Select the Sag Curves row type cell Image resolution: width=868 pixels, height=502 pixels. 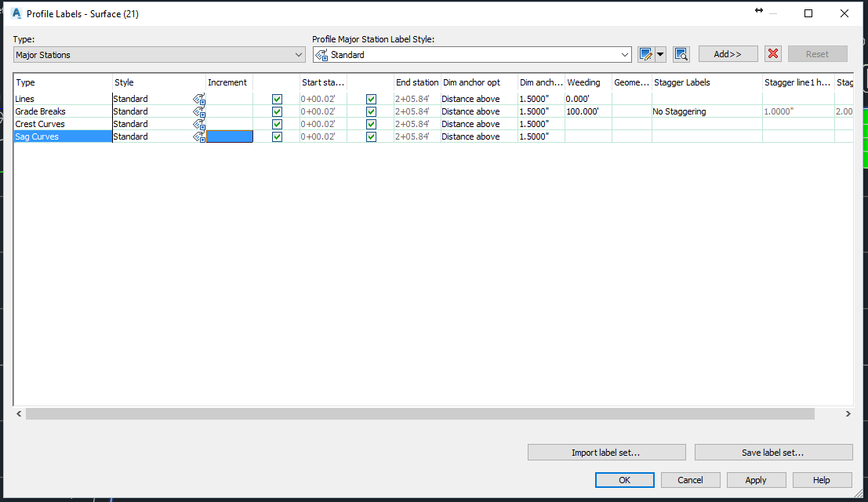coord(63,136)
